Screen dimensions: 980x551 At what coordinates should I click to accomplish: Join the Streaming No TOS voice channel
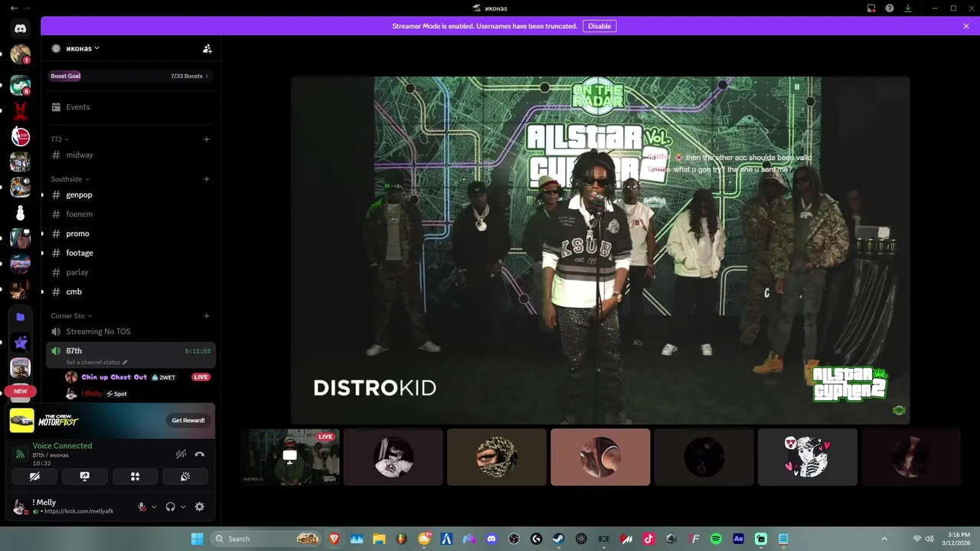130,331
